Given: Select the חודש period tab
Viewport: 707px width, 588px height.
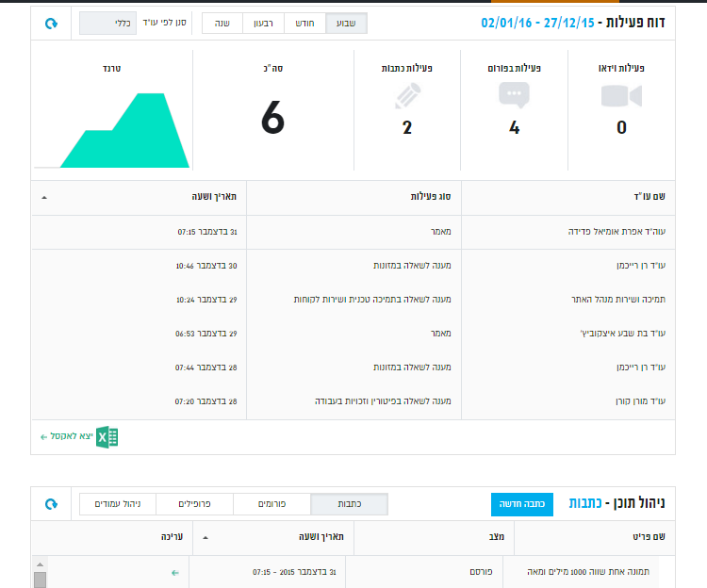Looking at the screenshot, I should (x=304, y=23).
